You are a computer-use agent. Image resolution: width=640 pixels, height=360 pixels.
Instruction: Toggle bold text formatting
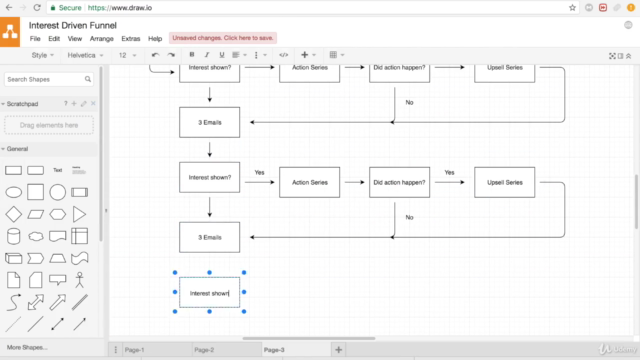pos(192,55)
